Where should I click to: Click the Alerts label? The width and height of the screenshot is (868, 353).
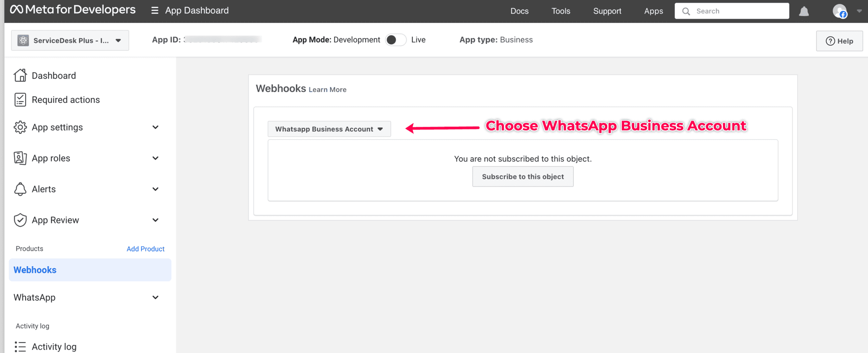tap(44, 189)
